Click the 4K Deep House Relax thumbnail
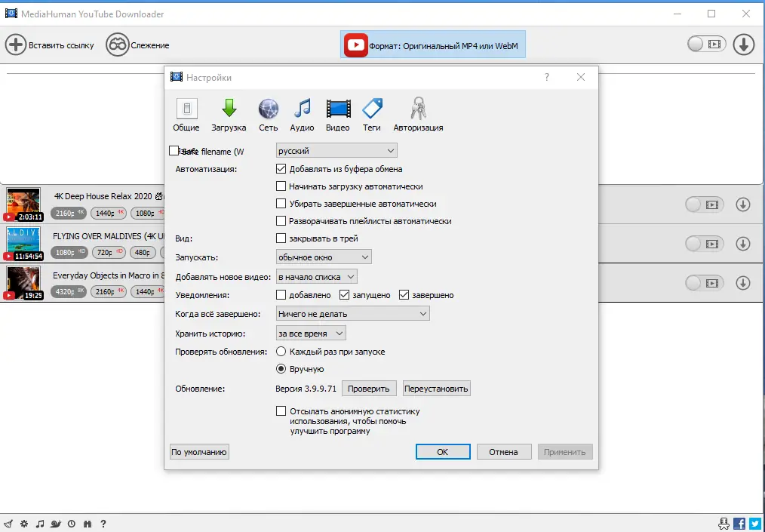 point(23,204)
